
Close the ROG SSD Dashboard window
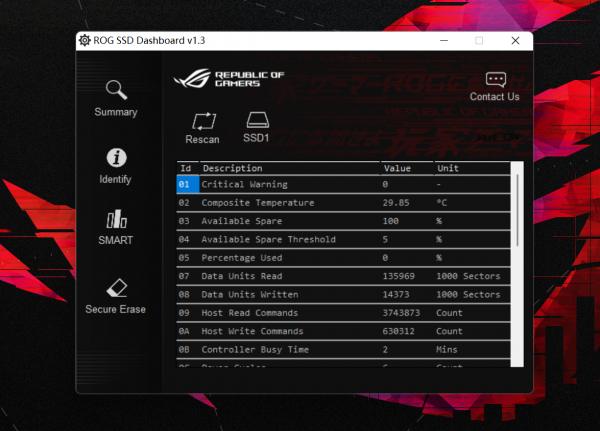(515, 41)
